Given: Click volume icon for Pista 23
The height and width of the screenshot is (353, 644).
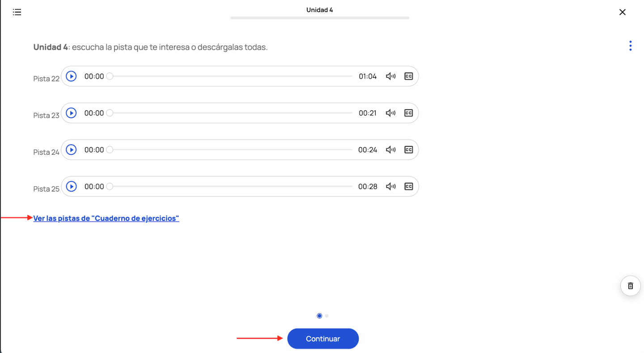Looking at the screenshot, I should click(x=390, y=113).
